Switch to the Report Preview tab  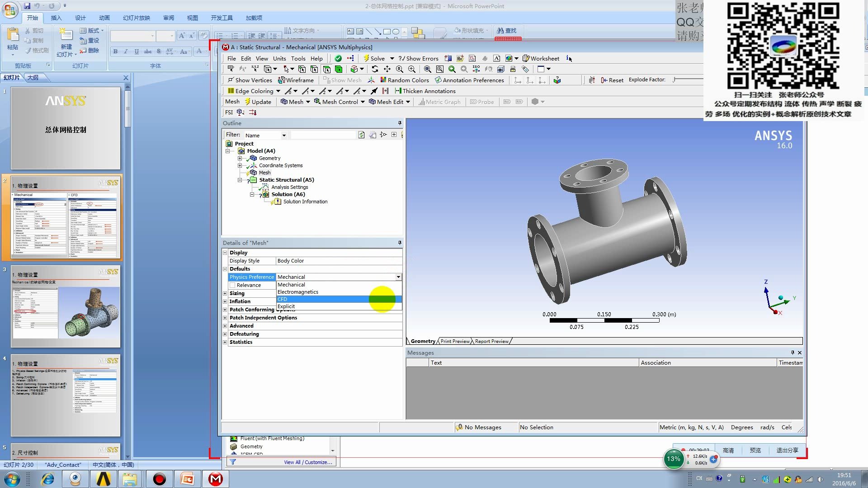click(491, 341)
